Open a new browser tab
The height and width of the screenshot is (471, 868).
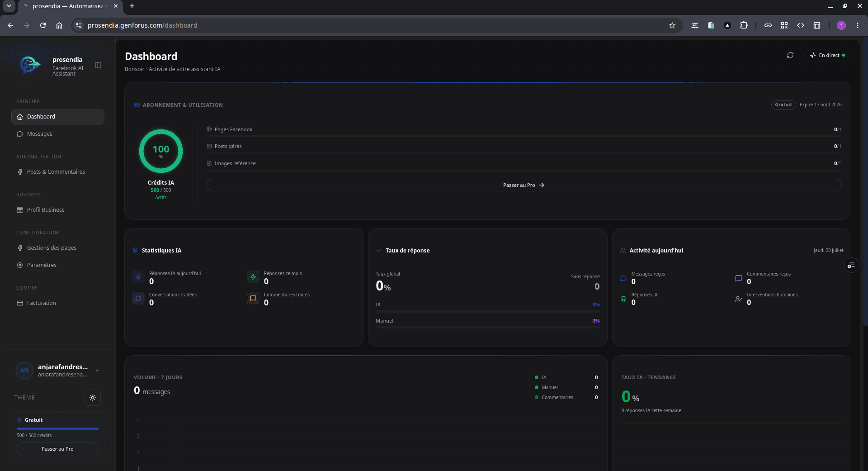tap(132, 6)
